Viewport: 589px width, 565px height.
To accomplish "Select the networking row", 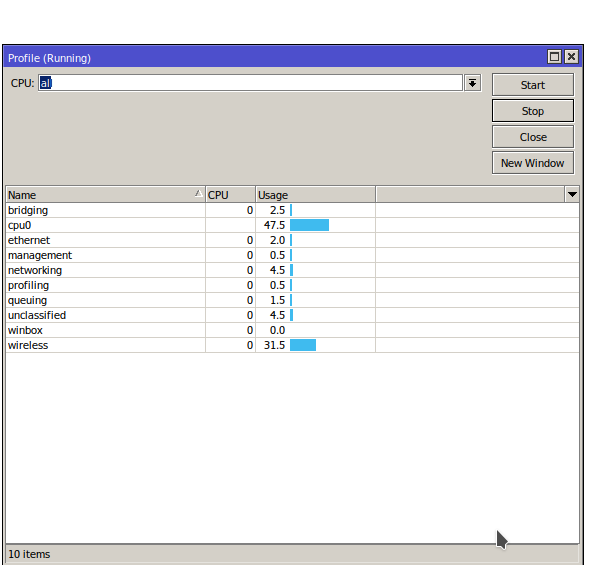I will (292, 270).
